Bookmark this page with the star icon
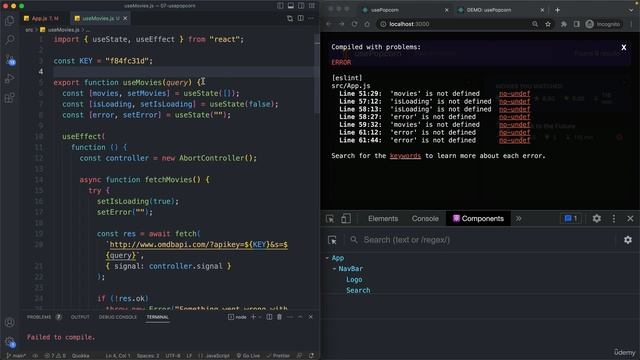640x360 pixels. pos(548,24)
